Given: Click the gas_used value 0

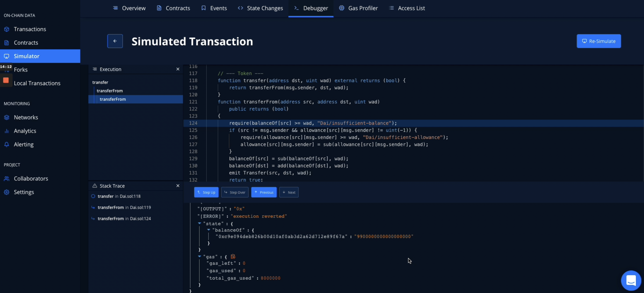Looking at the screenshot, I should [x=244, y=271].
